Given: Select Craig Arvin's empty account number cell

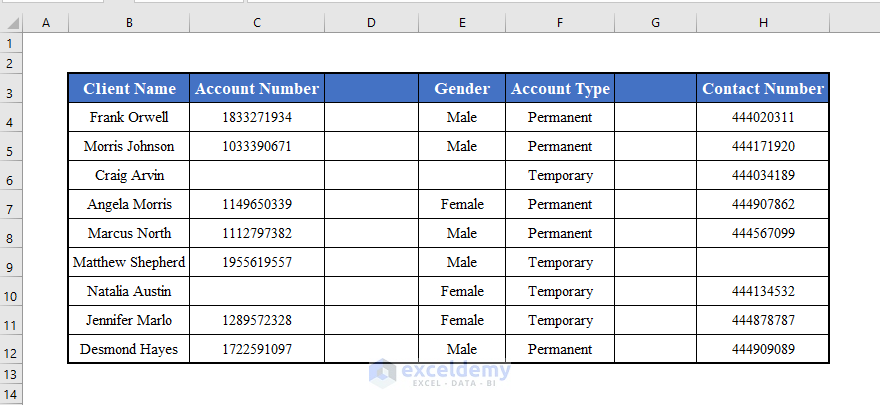Looking at the screenshot, I should 257,175.
